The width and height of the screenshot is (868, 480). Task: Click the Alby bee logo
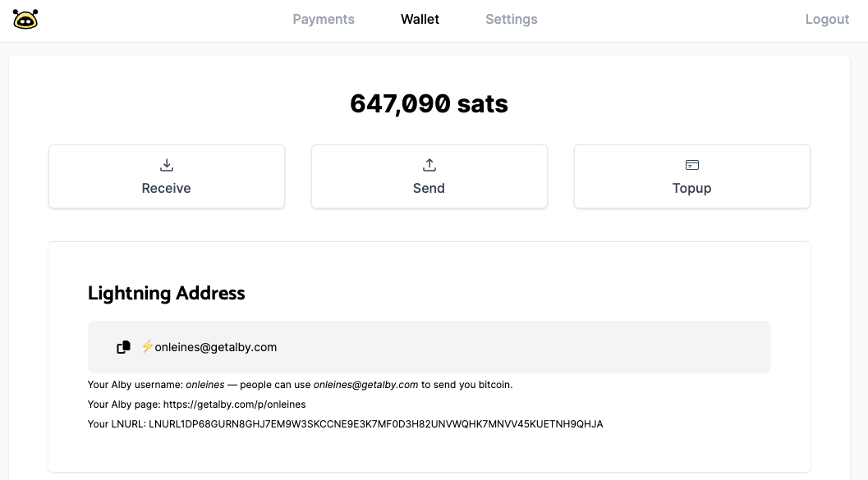click(25, 20)
